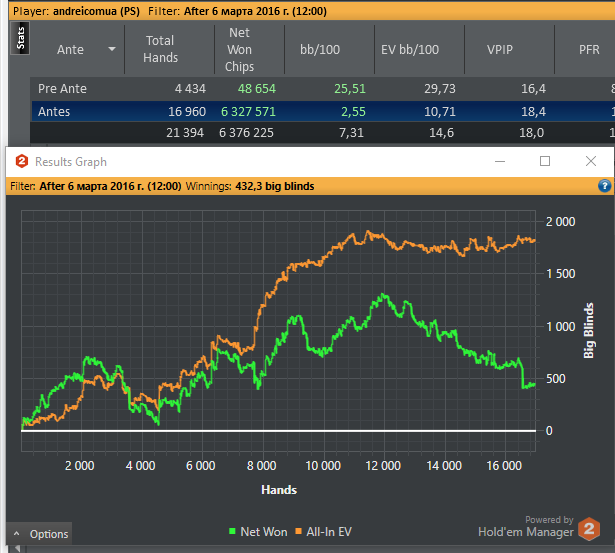Maximize the Results Graph window
615x553 pixels.
(545, 161)
